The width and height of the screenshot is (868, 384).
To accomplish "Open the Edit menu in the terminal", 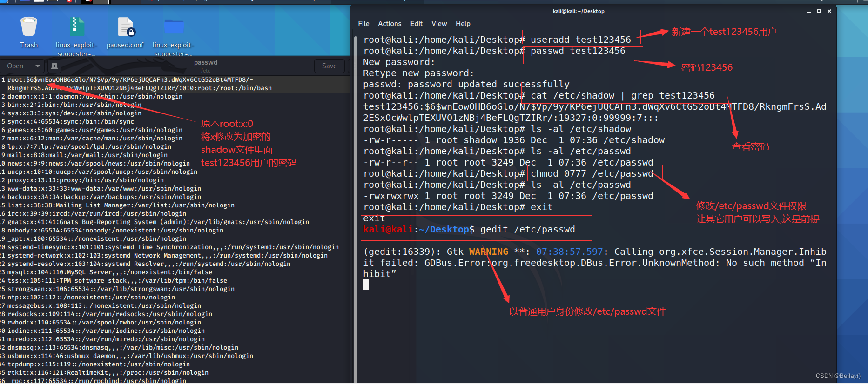I will tap(417, 24).
